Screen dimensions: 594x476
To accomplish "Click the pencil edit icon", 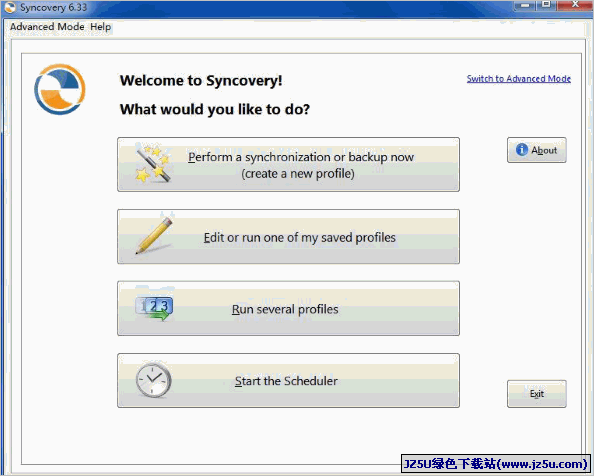I will 154,235.
